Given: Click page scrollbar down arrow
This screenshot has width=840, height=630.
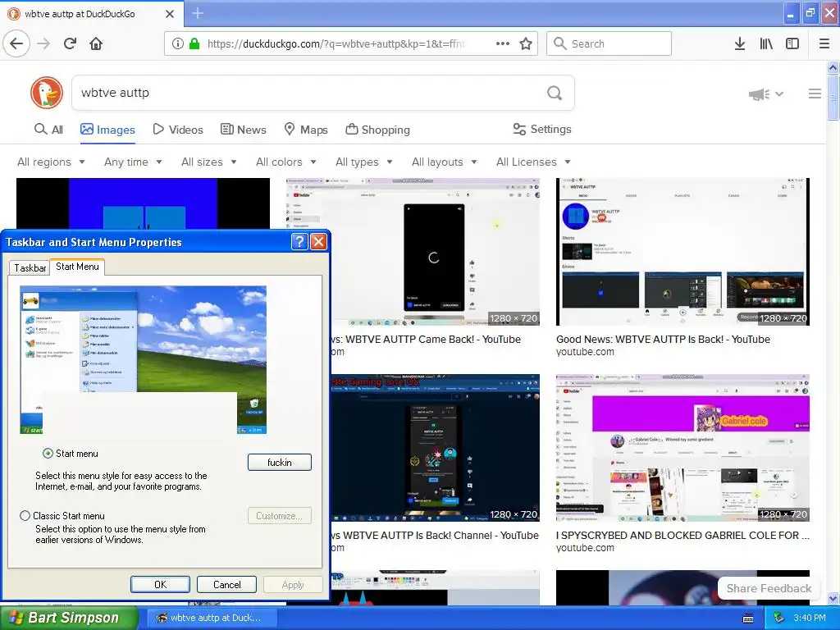Looking at the screenshot, I should 833,598.
